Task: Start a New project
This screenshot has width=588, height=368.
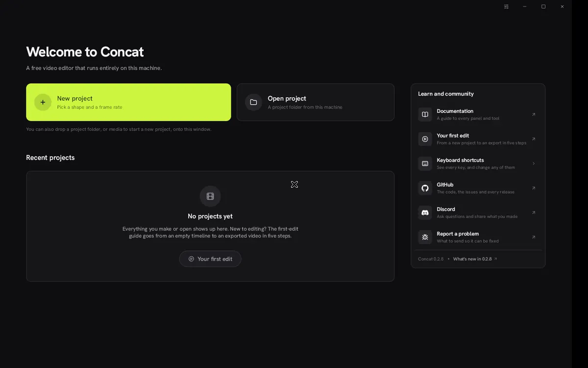Action: coord(128,102)
